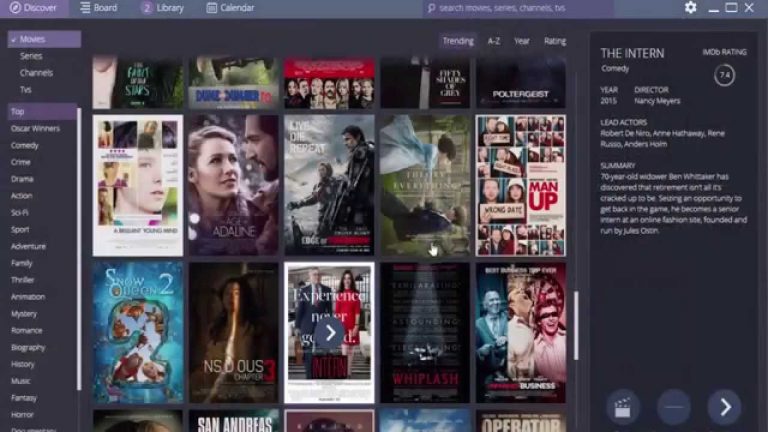Filter by Comedy genre
Viewport: 768px width, 432px height.
coord(24,145)
